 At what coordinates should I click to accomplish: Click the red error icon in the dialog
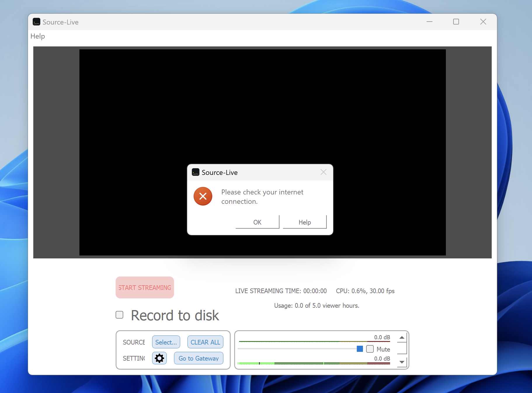[x=203, y=196]
